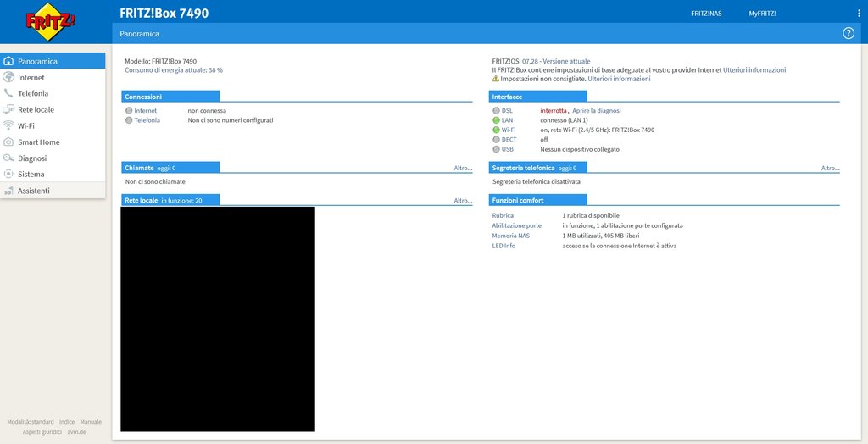The width and height of the screenshot is (868, 444).
Task: Click the Diagnosi icon
Action: coord(8,158)
